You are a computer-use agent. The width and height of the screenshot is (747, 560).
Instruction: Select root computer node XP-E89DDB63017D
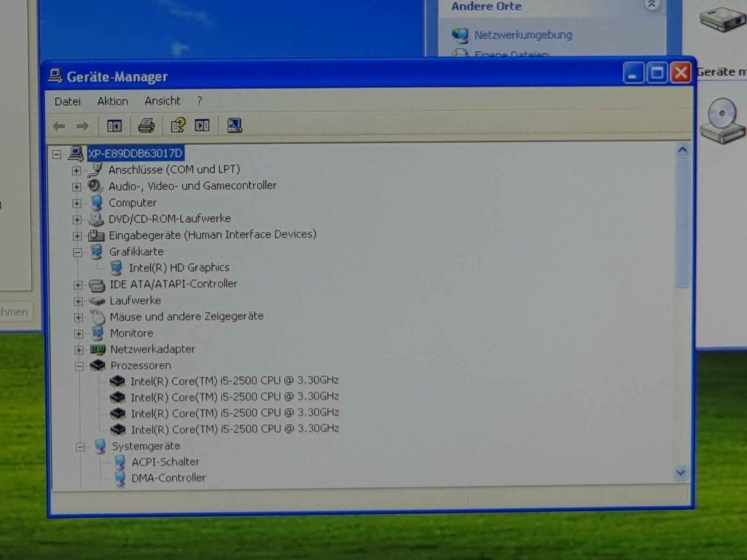coord(135,154)
